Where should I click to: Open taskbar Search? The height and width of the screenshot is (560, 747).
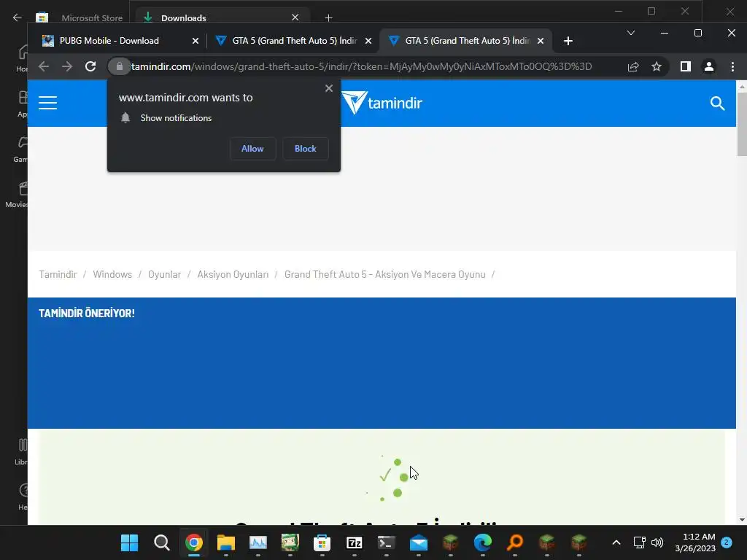(161, 542)
